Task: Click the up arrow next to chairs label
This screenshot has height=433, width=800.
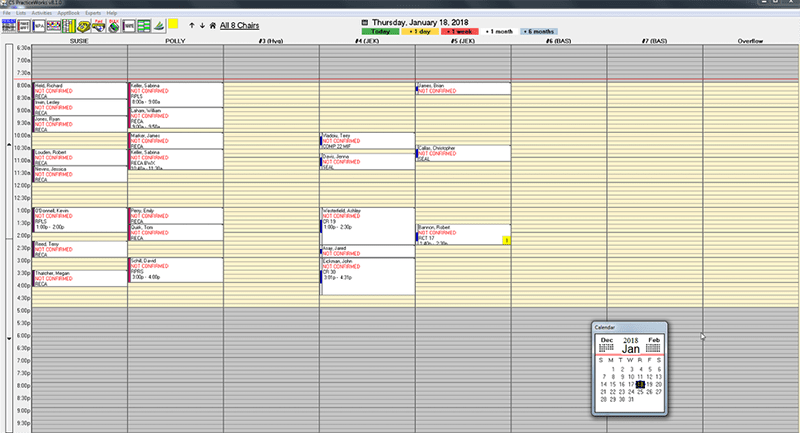Action: (192, 26)
